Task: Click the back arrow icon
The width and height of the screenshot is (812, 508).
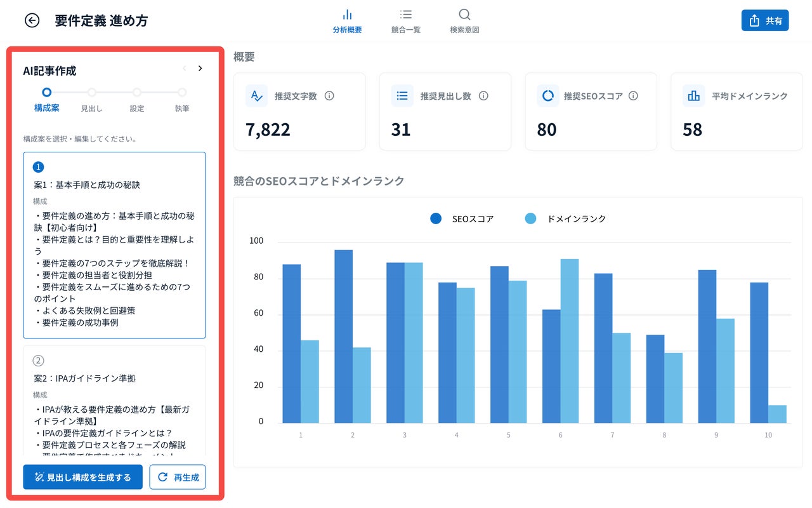Action: (x=32, y=20)
